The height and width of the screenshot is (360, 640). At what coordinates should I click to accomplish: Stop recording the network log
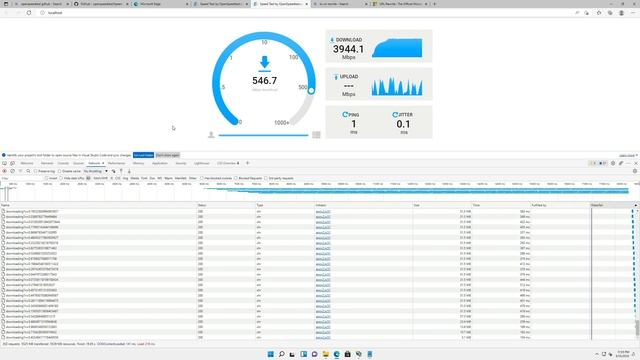(x=4, y=171)
